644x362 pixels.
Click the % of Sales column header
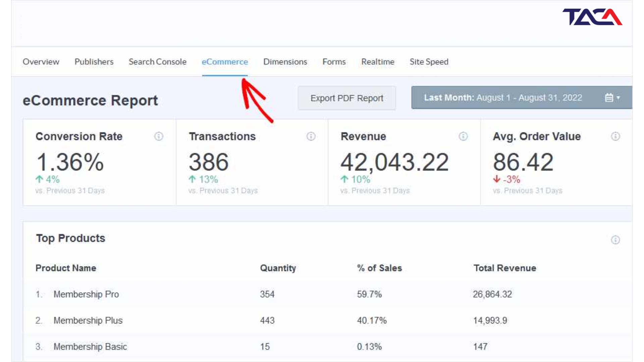[379, 268]
